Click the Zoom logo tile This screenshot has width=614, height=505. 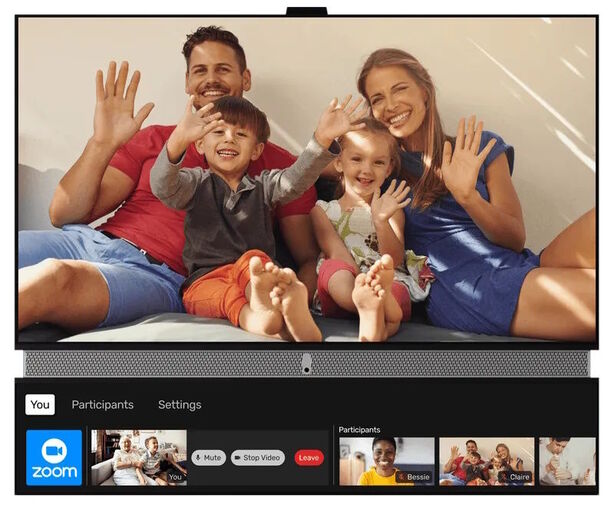54,458
